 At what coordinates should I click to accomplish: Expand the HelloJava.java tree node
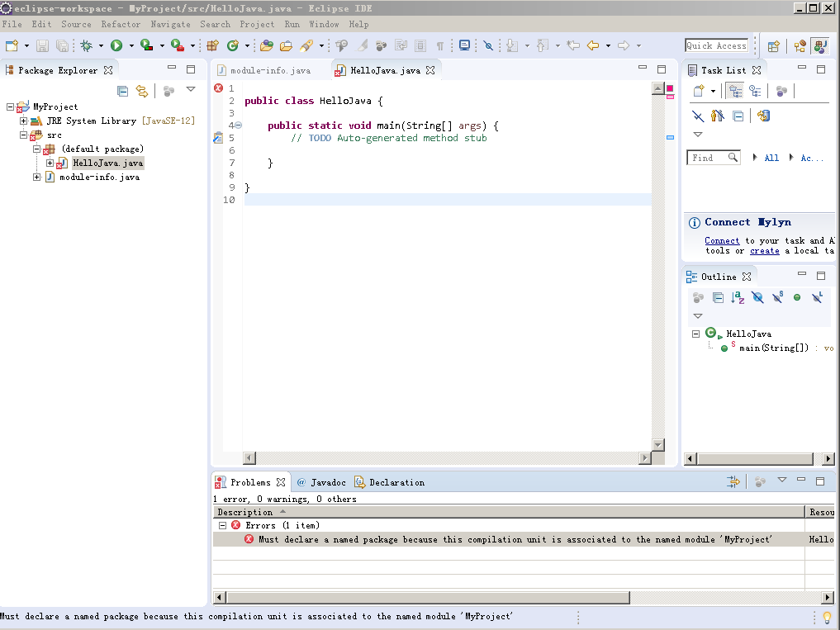[x=50, y=163]
